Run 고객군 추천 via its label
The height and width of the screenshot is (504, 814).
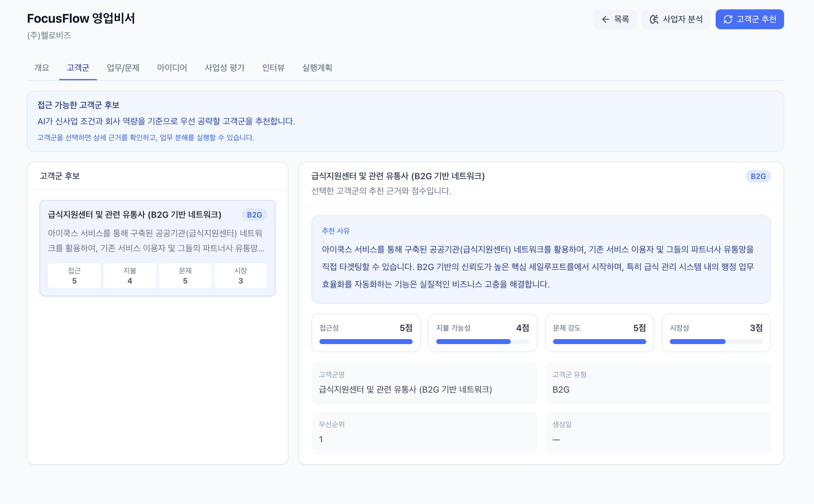pos(756,19)
